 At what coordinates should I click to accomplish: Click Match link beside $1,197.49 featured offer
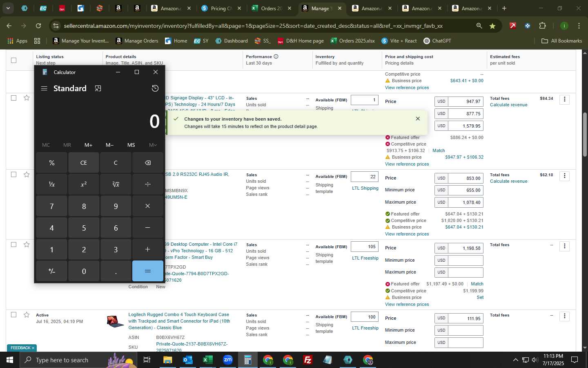[477, 284]
